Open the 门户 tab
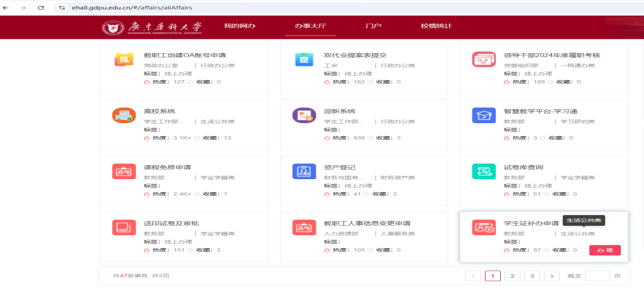Viewport: 644px width, 290px height. click(x=374, y=26)
